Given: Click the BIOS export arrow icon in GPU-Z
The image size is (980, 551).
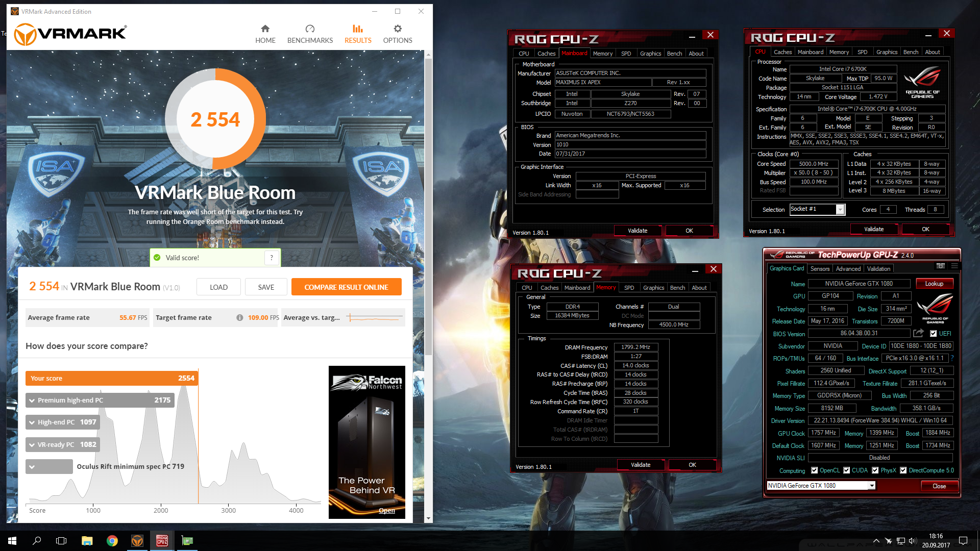Looking at the screenshot, I should [918, 333].
